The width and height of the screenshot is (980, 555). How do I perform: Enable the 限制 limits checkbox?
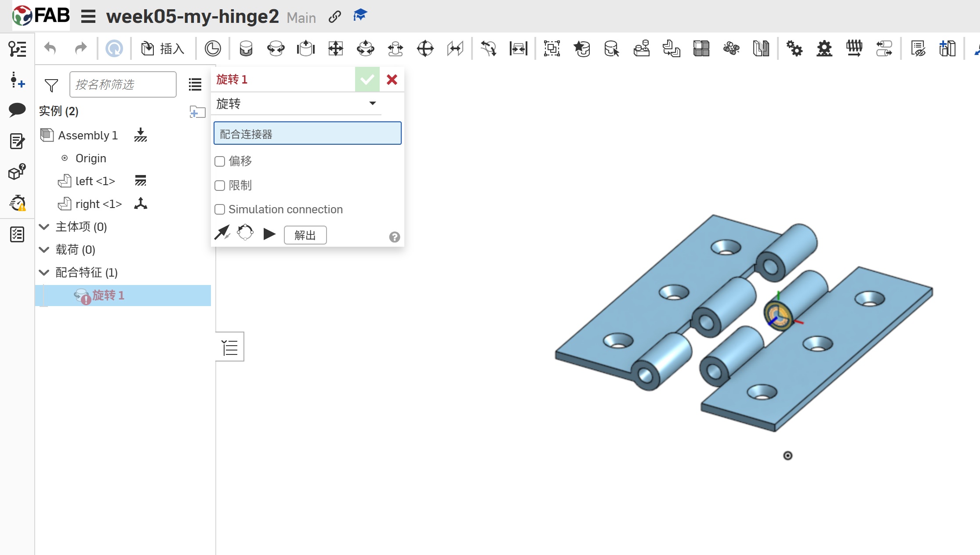(220, 186)
